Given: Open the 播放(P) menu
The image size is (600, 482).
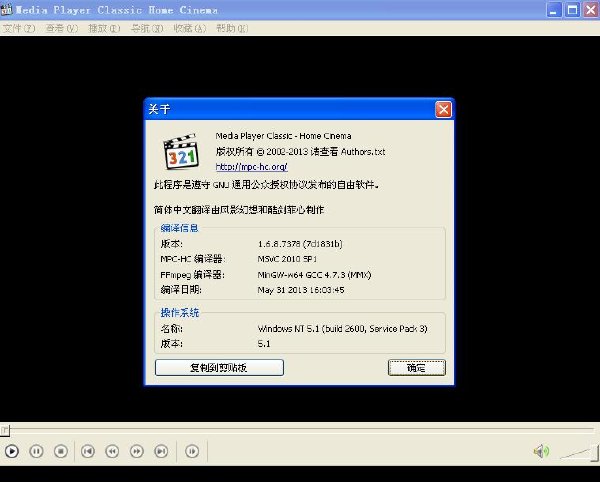Looking at the screenshot, I should (104, 28).
